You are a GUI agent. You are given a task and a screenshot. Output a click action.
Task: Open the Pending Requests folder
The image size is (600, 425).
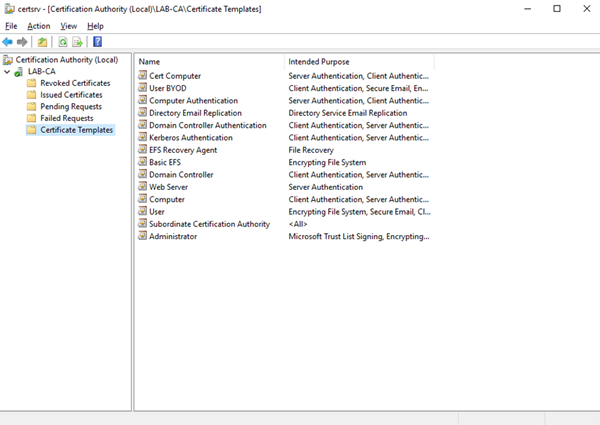70,107
